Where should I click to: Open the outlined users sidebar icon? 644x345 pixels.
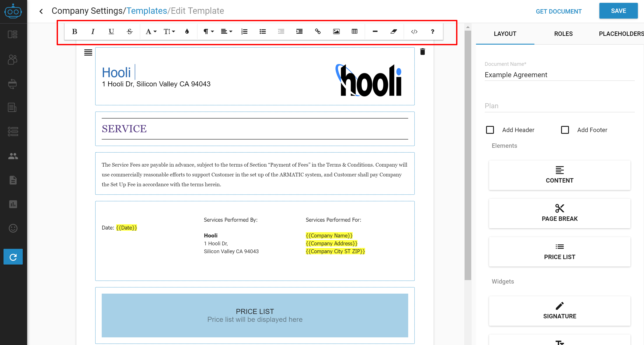(x=12, y=60)
